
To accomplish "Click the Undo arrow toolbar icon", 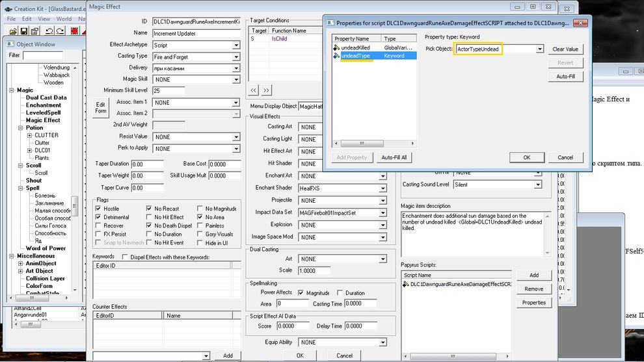I will [x=49, y=31].
